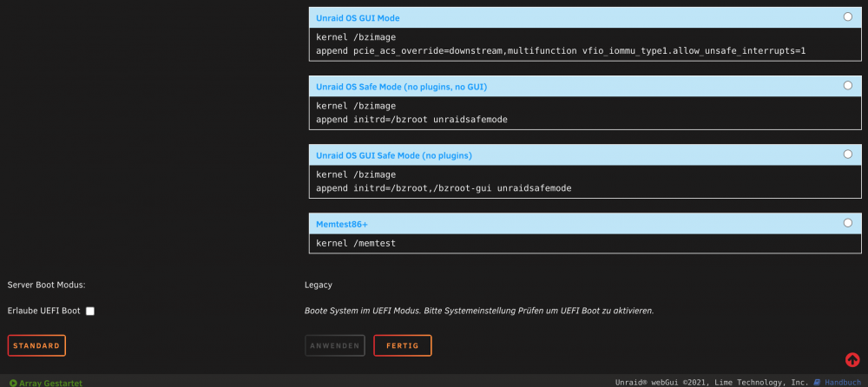Viewport: 868px width, 387px height.
Task: Select the Safe Mode (no plugins, no GUI) radio button
Action: click(x=847, y=86)
